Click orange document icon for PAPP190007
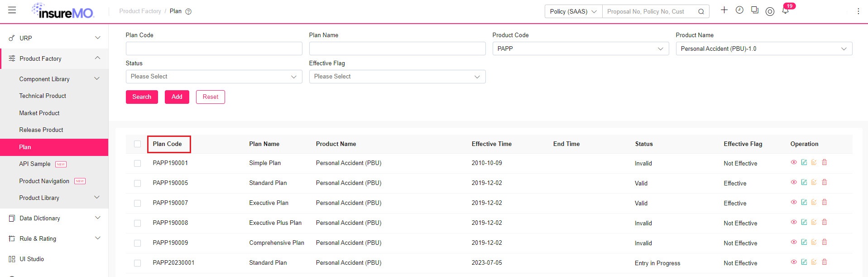 (x=814, y=202)
